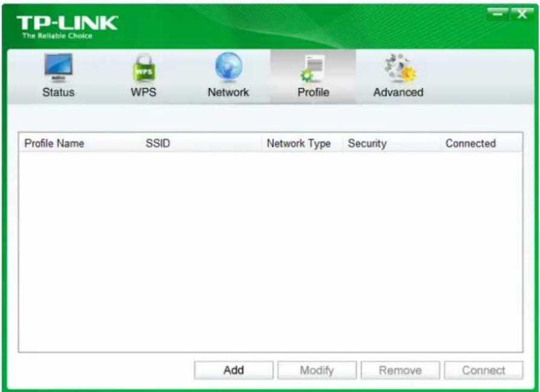
Task: Sort by Connected column header
Action: pos(482,143)
